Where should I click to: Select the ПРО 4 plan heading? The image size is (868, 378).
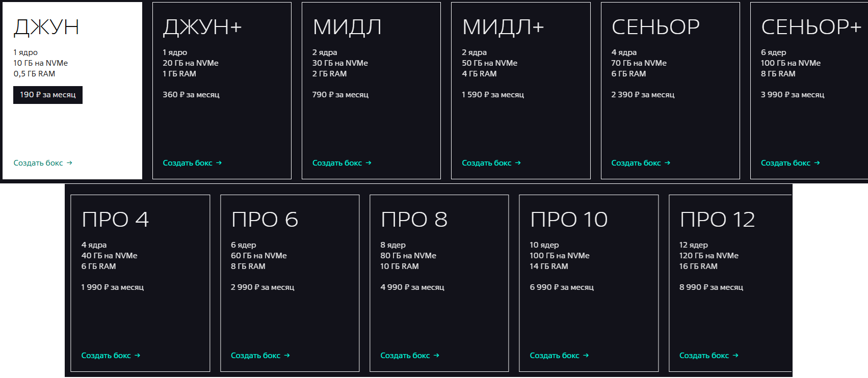[115, 220]
